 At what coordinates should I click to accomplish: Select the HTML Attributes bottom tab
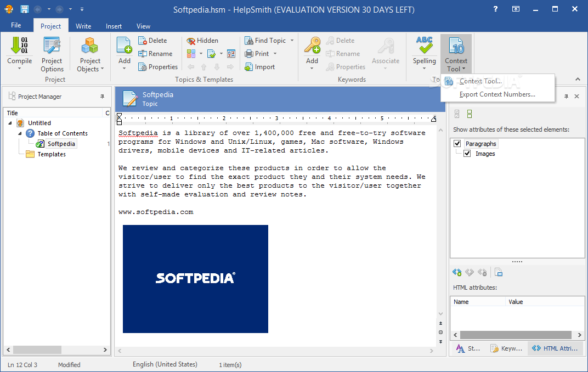click(x=555, y=348)
